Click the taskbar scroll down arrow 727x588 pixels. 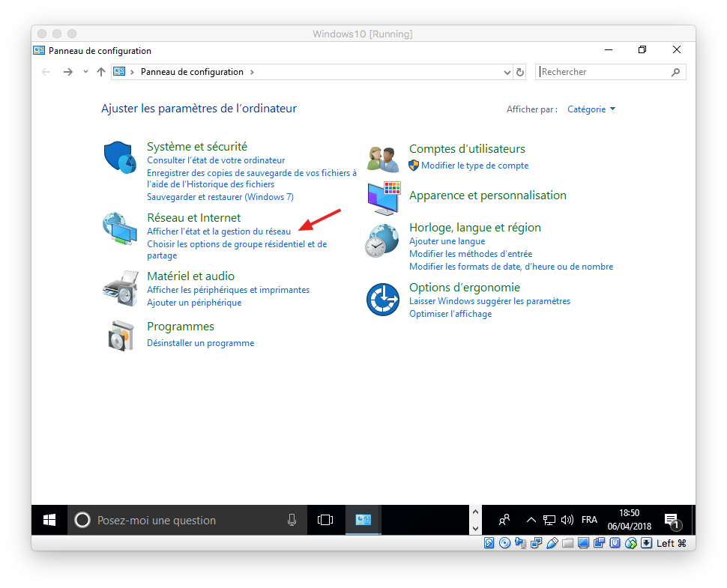point(475,528)
